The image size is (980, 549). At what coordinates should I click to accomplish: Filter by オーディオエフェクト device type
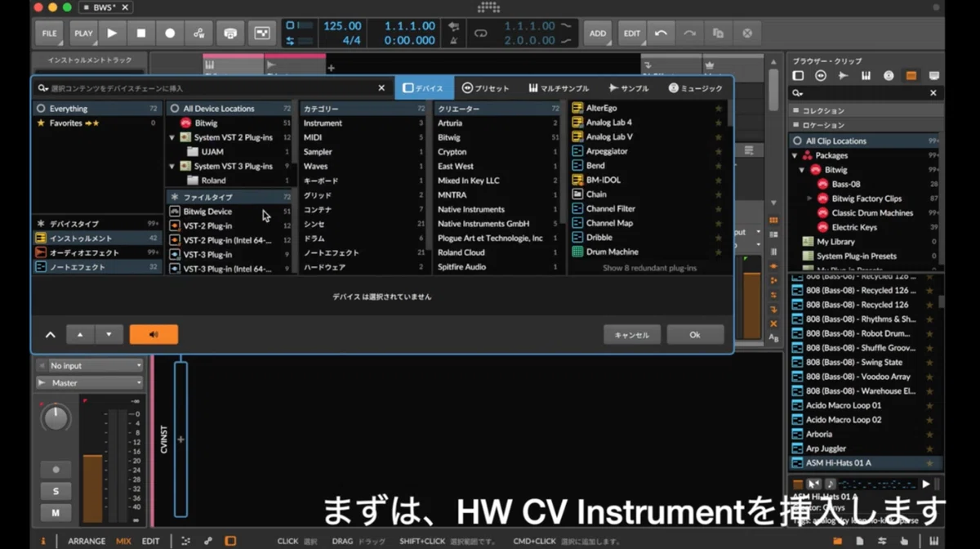click(x=97, y=252)
